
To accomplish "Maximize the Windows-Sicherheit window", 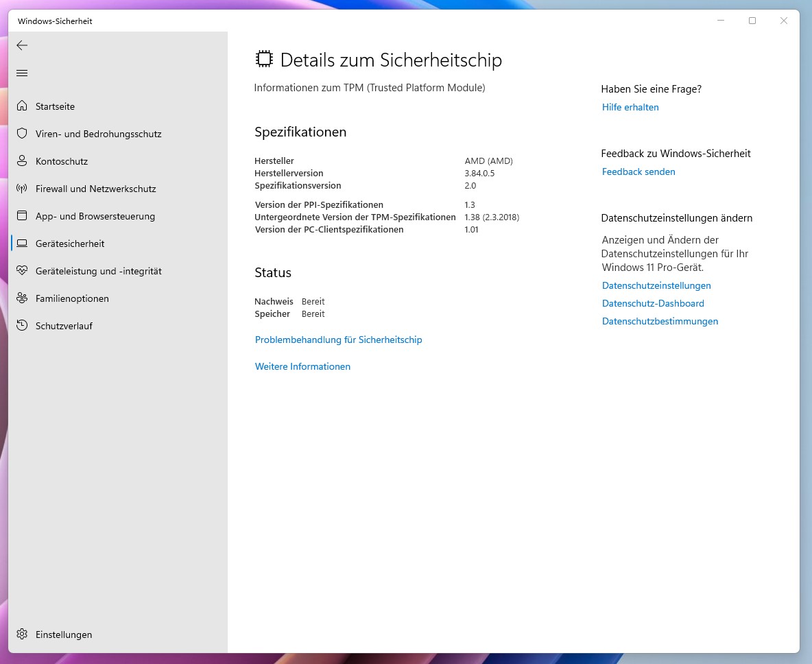I will click(752, 21).
